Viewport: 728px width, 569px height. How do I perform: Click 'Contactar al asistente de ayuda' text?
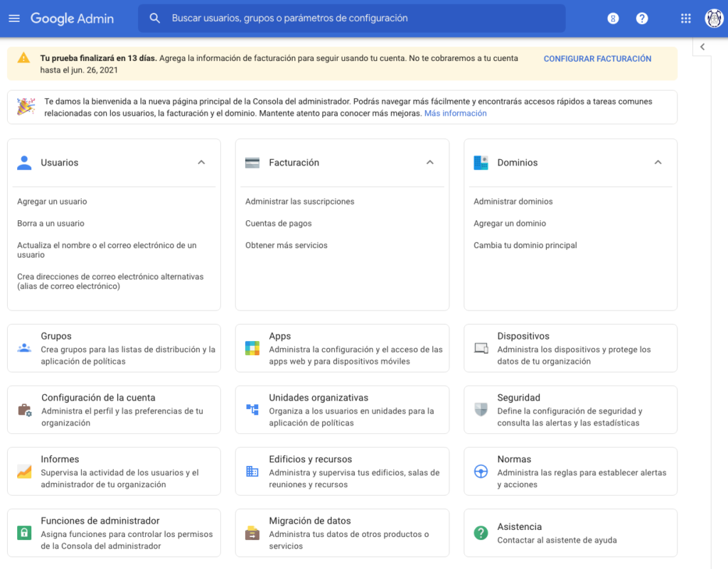tap(557, 541)
